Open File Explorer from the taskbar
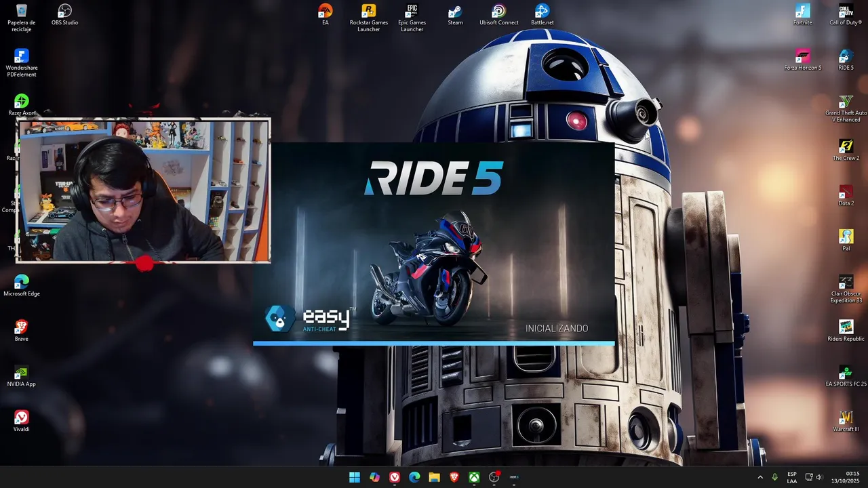 (x=434, y=477)
